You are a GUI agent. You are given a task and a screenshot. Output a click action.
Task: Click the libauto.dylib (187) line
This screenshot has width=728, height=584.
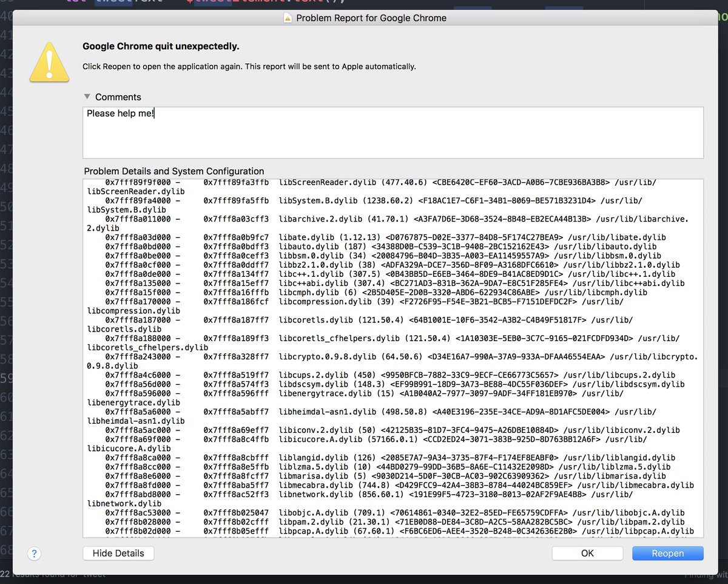click(x=381, y=246)
